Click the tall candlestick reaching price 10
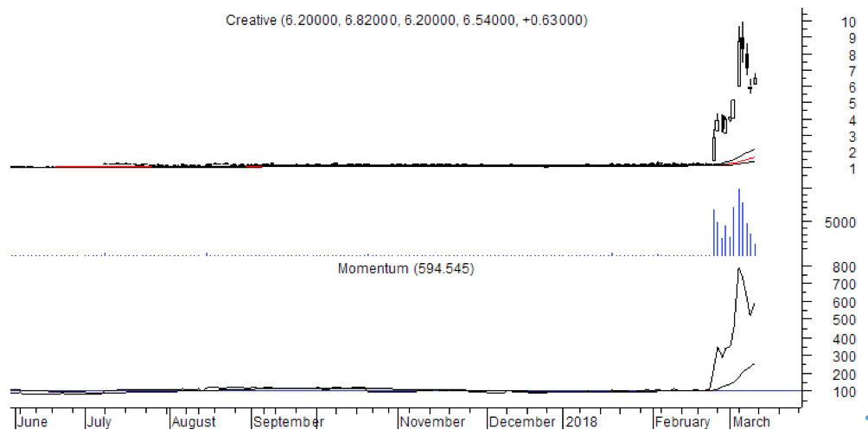The height and width of the screenshot is (436, 868). (743, 43)
